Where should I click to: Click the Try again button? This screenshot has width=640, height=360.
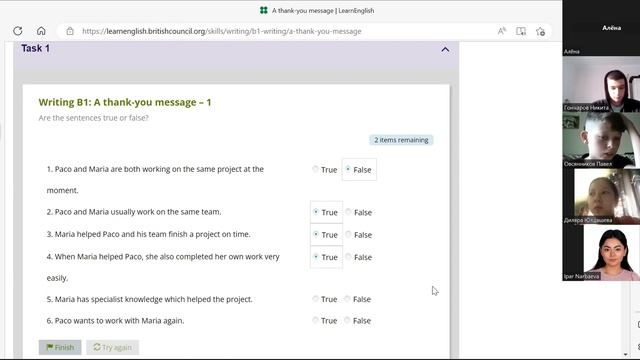pyautogui.click(x=113, y=347)
